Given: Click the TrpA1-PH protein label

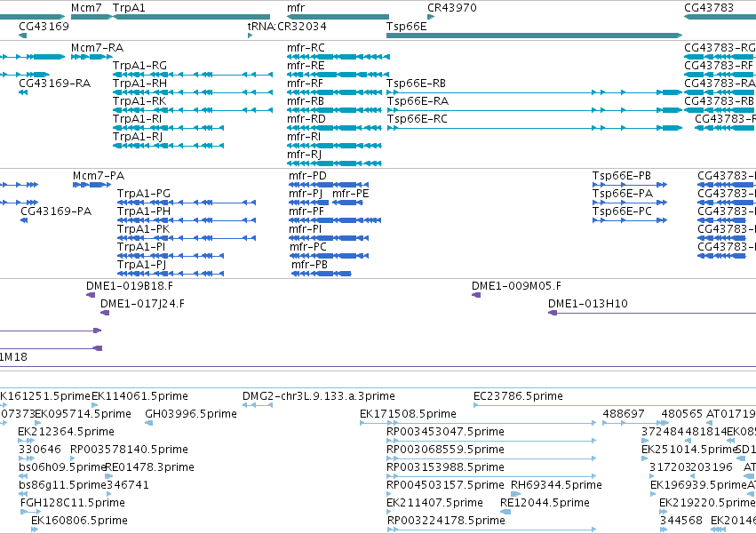Looking at the screenshot, I should [x=144, y=211].
